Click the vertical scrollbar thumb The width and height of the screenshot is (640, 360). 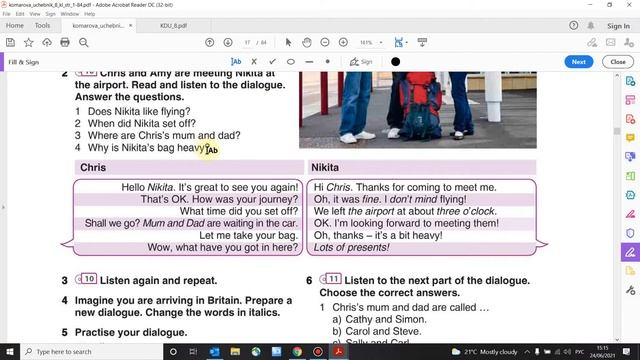click(617, 131)
